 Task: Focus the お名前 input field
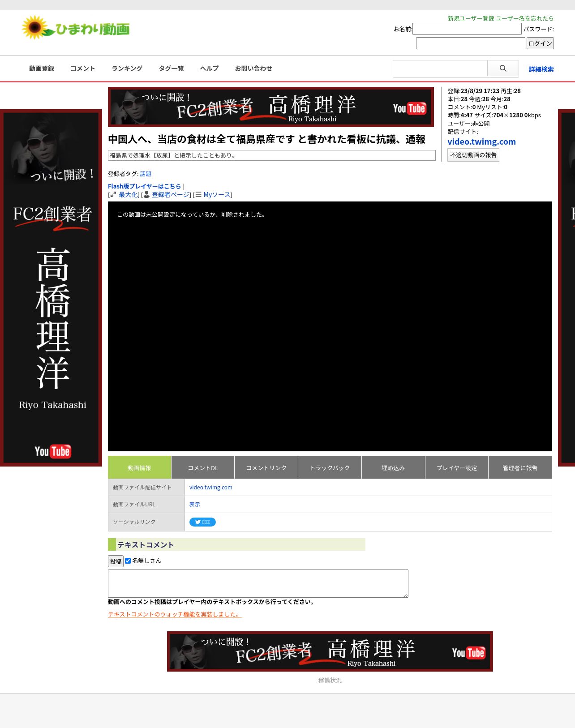click(x=467, y=29)
